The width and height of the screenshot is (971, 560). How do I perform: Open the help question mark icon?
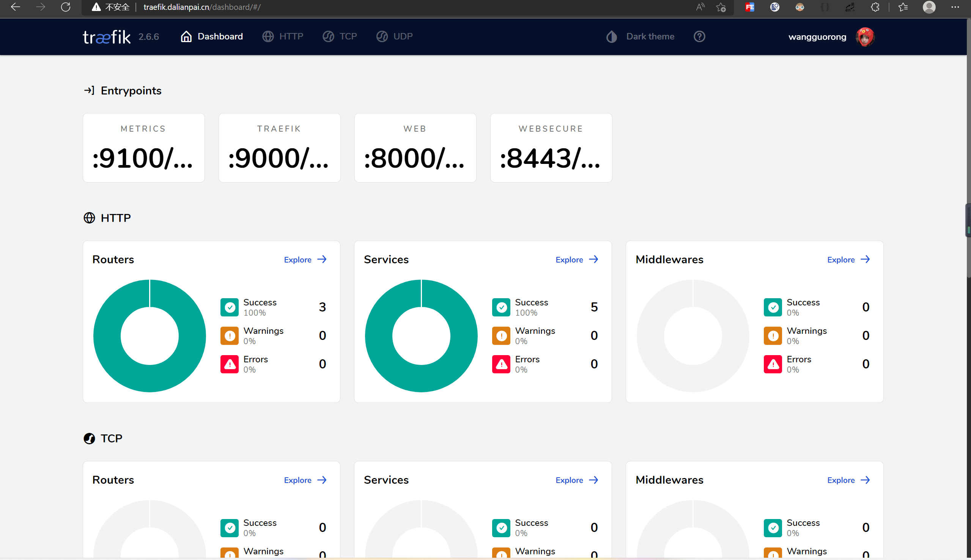point(699,36)
